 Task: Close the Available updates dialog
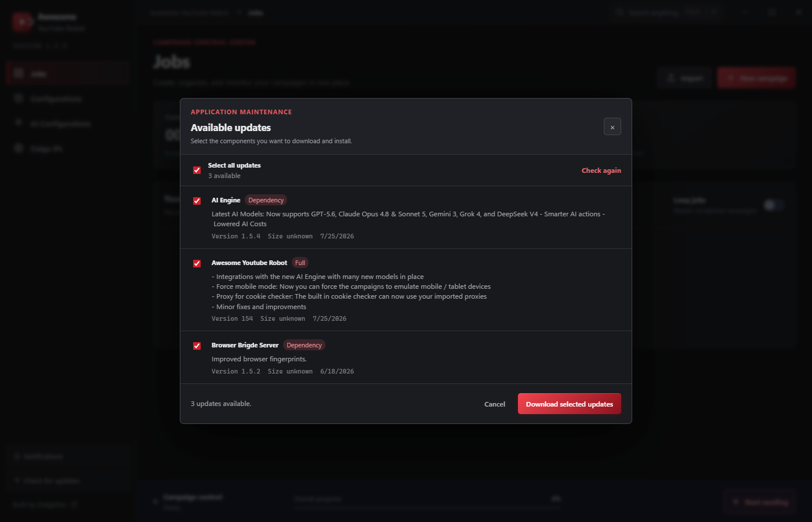click(x=612, y=126)
